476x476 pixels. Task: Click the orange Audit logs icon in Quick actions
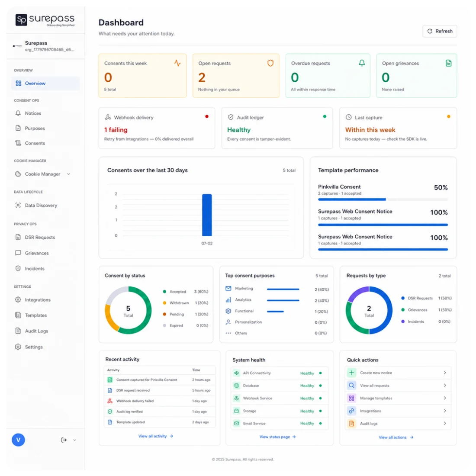pos(351,424)
